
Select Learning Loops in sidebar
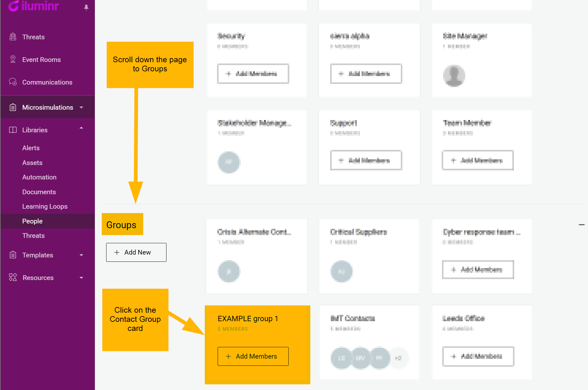tap(45, 206)
